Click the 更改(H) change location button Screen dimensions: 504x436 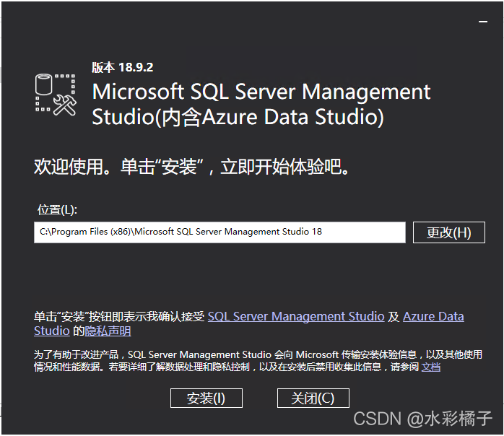(x=448, y=232)
